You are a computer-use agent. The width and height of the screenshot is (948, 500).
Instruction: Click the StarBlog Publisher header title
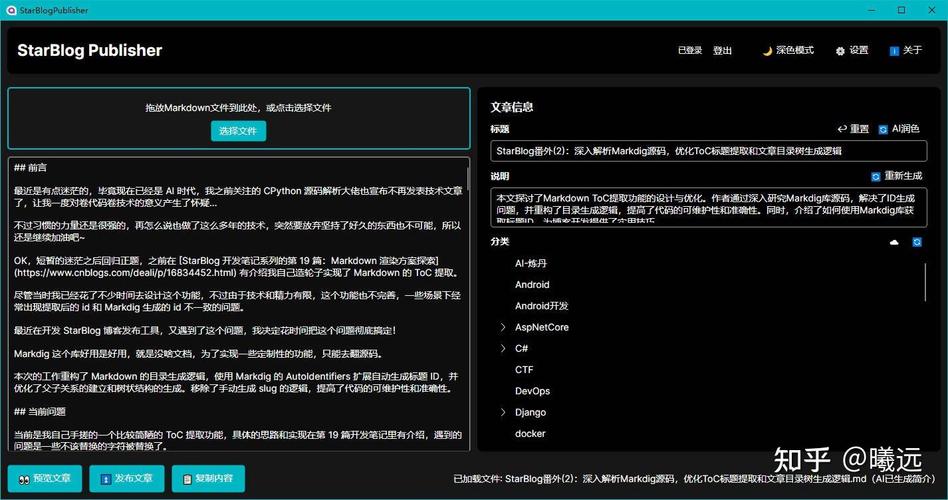(89, 50)
